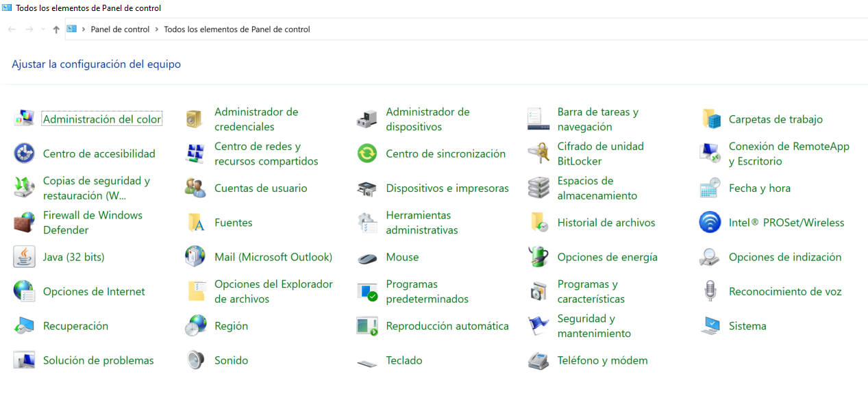The width and height of the screenshot is (868, 409).
Task: Click Todos los elementos breadcrumb segment
Action: pos(237,29)
